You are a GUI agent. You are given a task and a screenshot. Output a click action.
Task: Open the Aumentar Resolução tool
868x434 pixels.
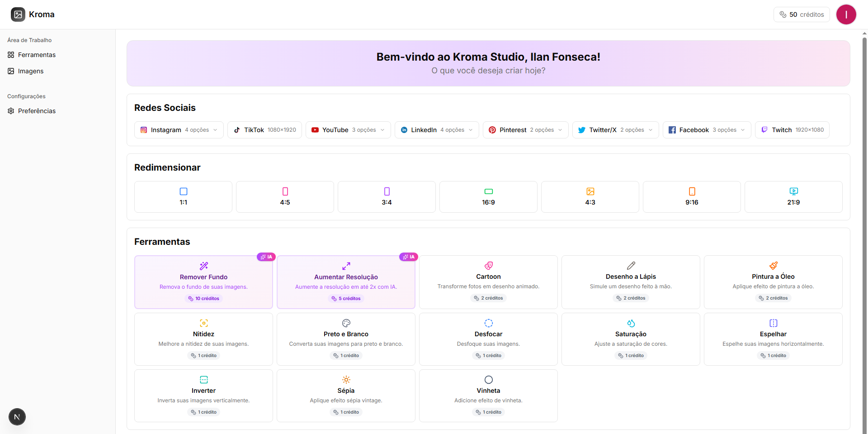pos(346,281)
